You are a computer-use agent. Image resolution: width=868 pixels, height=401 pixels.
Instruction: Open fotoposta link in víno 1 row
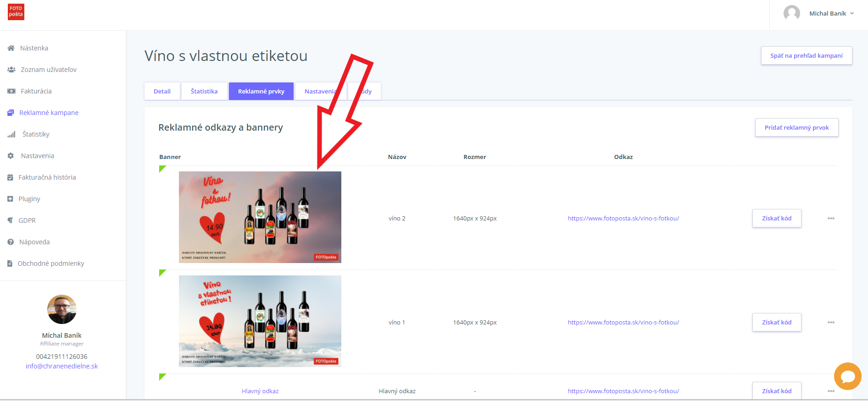pos(623,322)
